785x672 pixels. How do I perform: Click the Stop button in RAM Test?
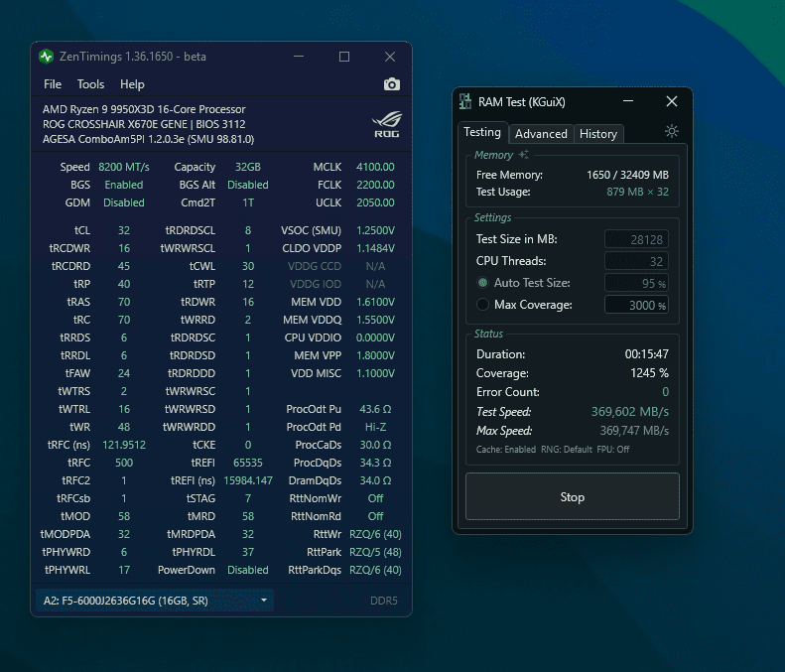[x=573, y=496]
